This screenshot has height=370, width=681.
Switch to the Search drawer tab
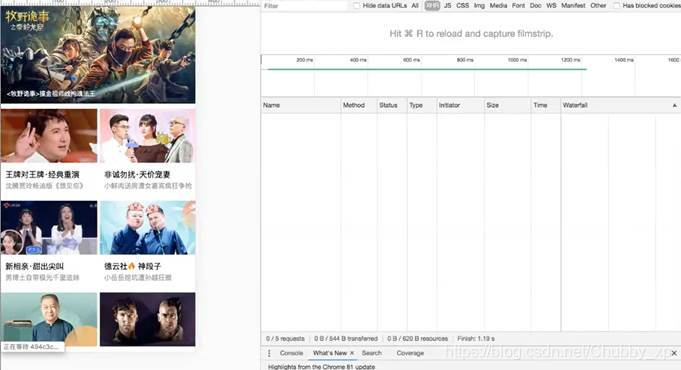point(372,353)
